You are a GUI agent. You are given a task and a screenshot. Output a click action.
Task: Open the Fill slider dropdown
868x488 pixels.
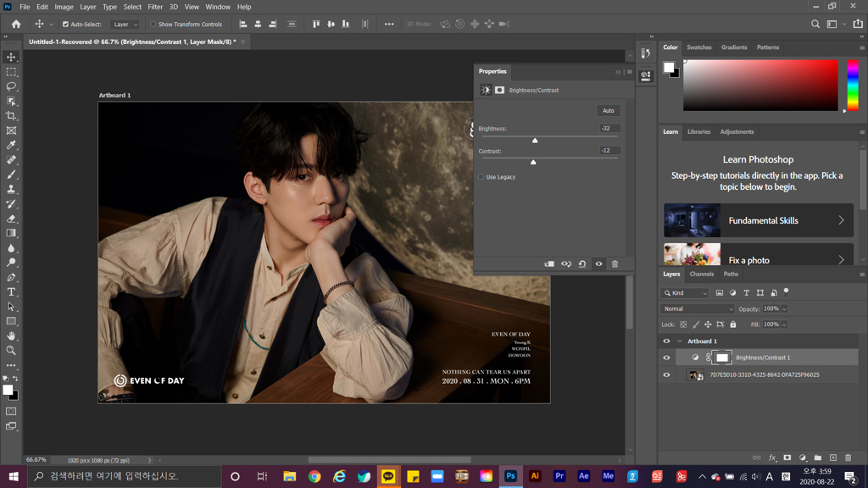click(784, 324)
